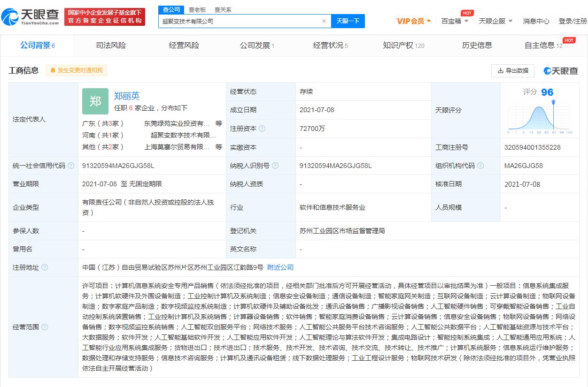Open 消息中心 message center

click(536, 21)
